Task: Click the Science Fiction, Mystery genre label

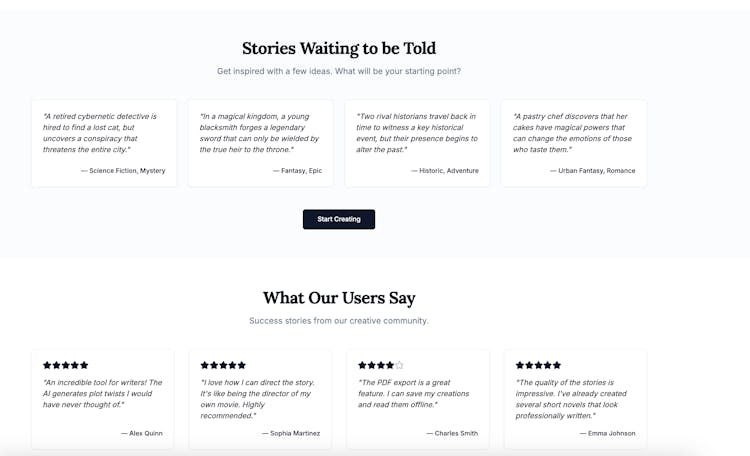Action: coord(123,171)
